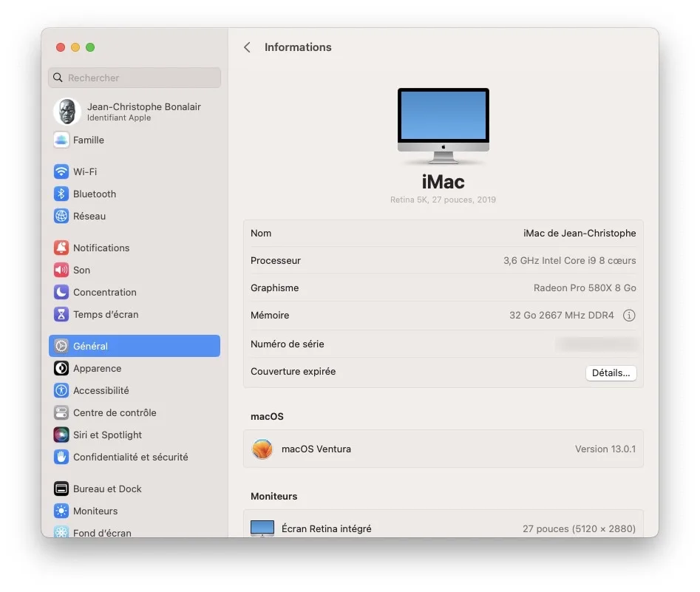Image resolution: width=700 pixels, height=592 pixels.
Task: Click the 32 Go 2667 MHz DDR4 value
Action: 562,315
